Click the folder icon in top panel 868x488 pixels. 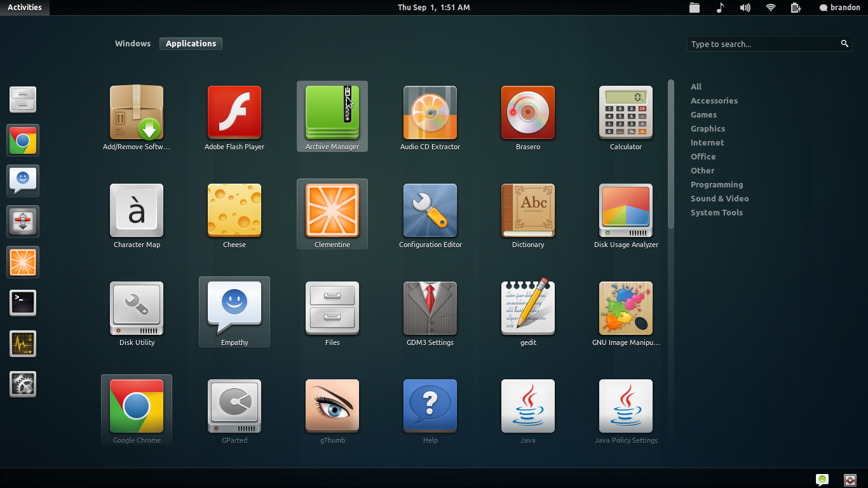tap(695, 8)
